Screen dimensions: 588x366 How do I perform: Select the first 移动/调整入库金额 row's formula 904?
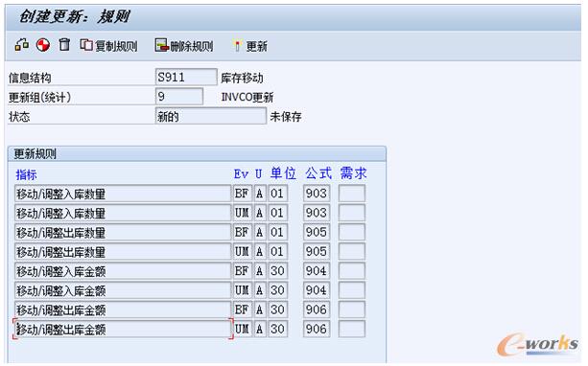click(317, 271)
